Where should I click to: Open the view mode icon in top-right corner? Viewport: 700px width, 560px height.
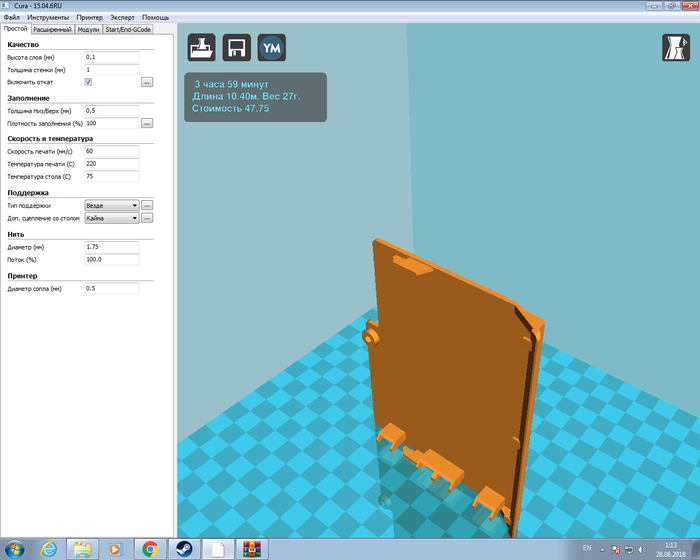pyautogui.click(x=675, y=48)
